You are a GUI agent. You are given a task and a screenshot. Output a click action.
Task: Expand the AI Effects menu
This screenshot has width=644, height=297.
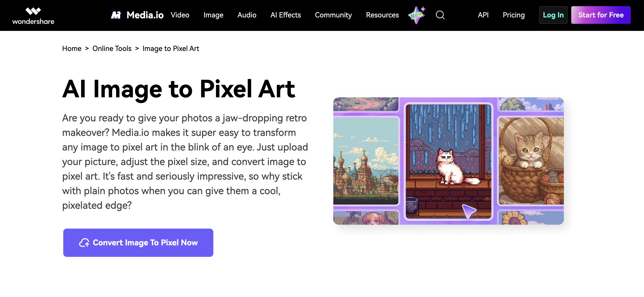coord(285,15)
